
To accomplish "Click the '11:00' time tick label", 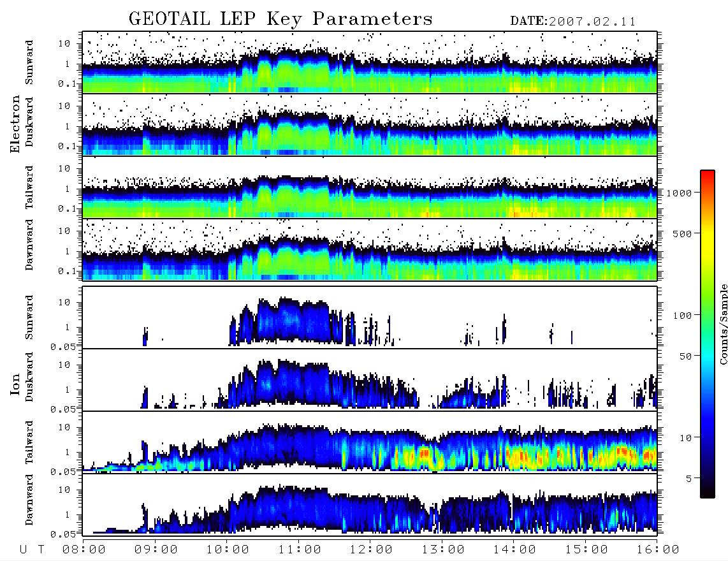I will coord(300,550).
